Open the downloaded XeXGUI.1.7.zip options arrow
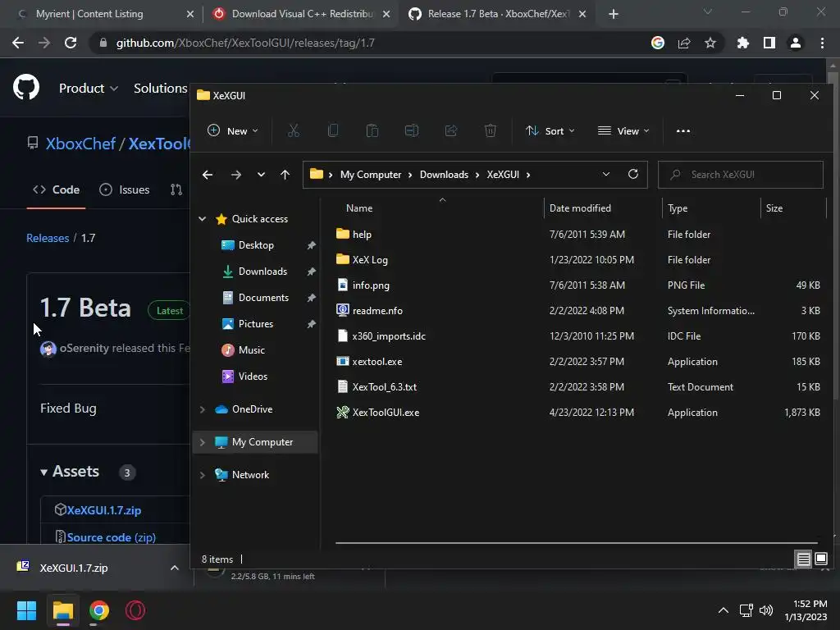 tap(175, 568)
